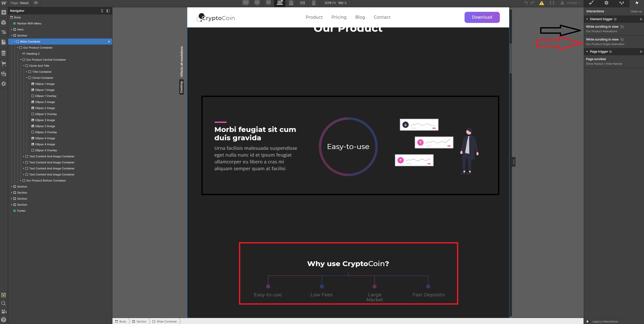
Task: Click the Section breadcrumb
Action: (139, 321)
